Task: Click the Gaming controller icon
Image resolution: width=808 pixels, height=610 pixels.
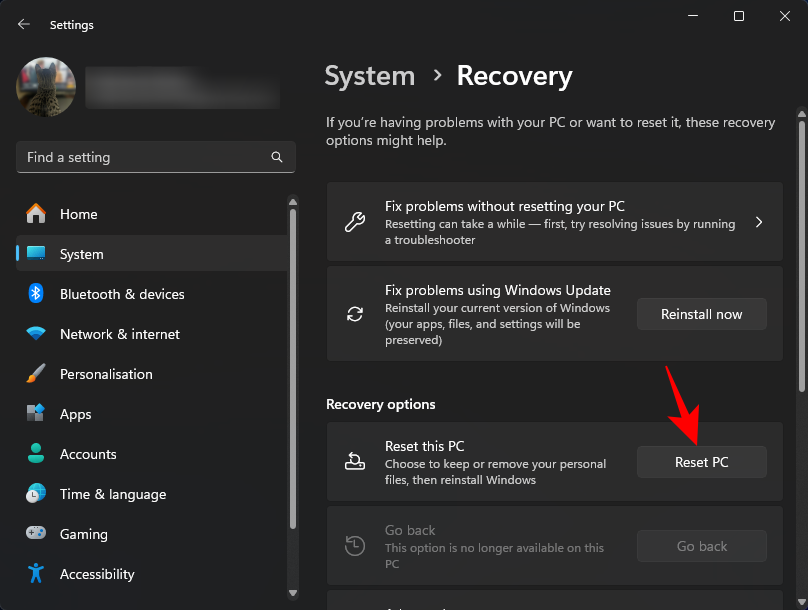Action: (36, 533)
